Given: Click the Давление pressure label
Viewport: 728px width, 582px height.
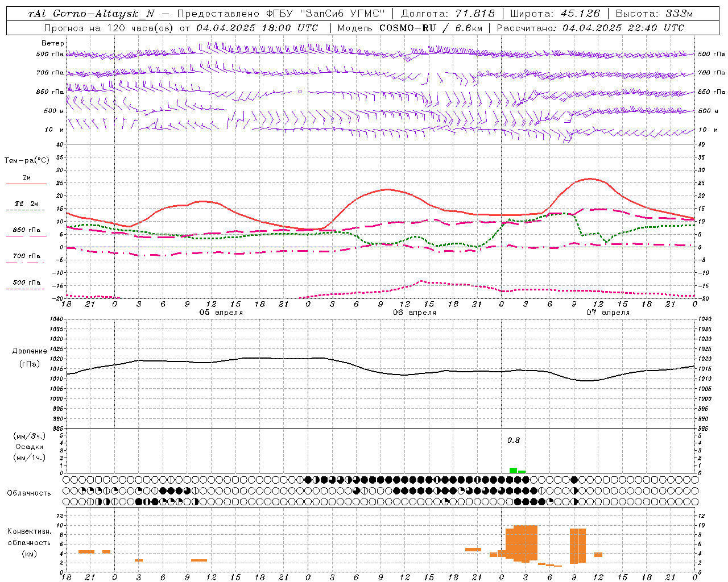Looking at the screenshot, I should tap(30, 351).
